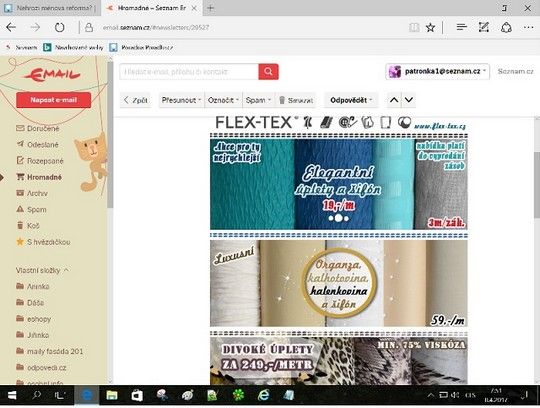Open account menu patronka1@seznam.cz
The image size is (540, 408).
437,72
